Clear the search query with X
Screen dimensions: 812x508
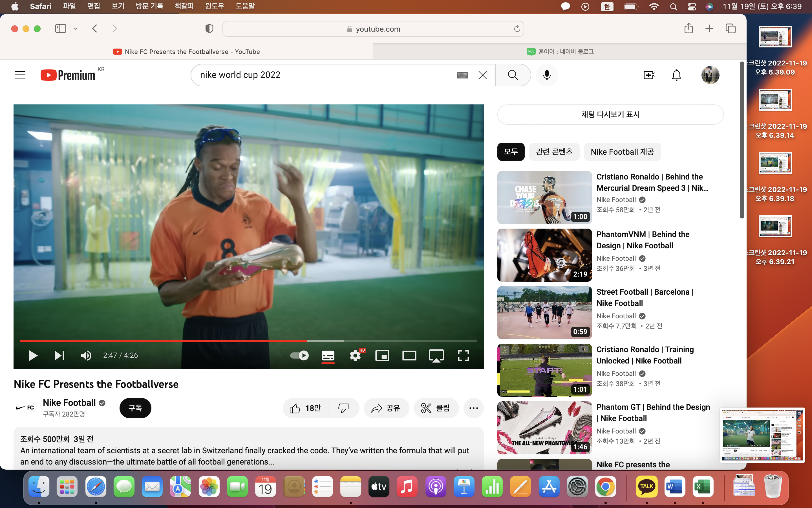click(482, 75)
